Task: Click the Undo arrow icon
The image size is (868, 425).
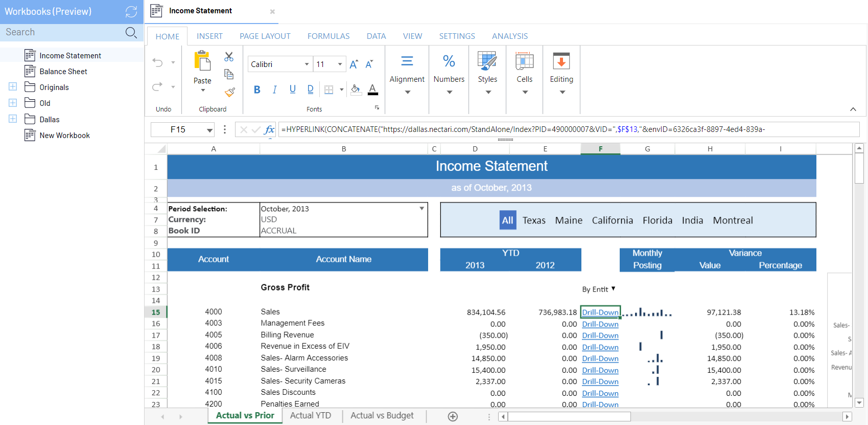Action: (x=157, y=62)
